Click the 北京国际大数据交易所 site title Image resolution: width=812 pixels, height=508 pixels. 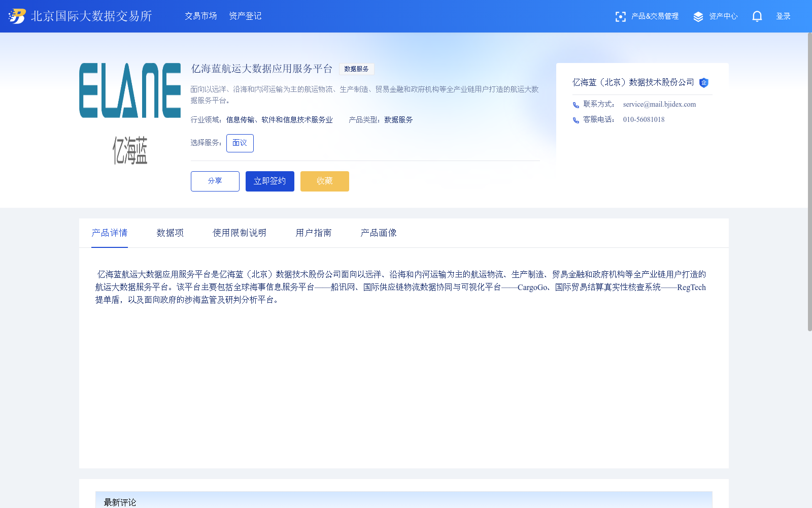[x=91, y=16]
